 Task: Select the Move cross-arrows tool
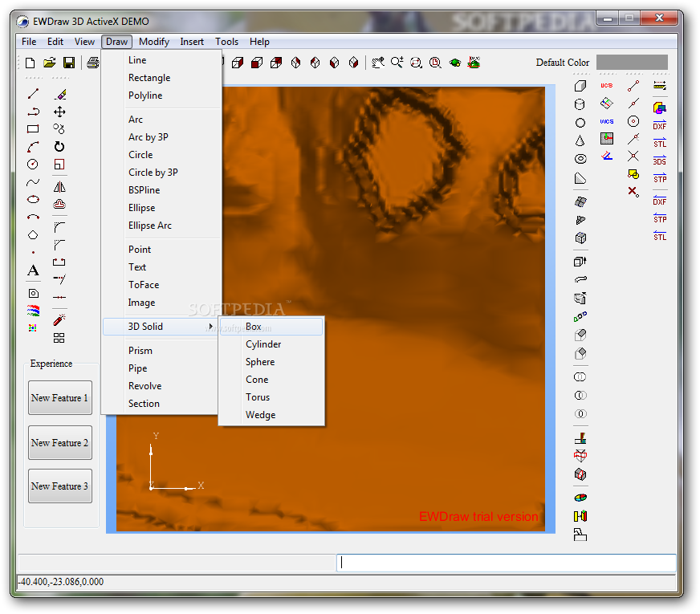(x=59, y=112)
